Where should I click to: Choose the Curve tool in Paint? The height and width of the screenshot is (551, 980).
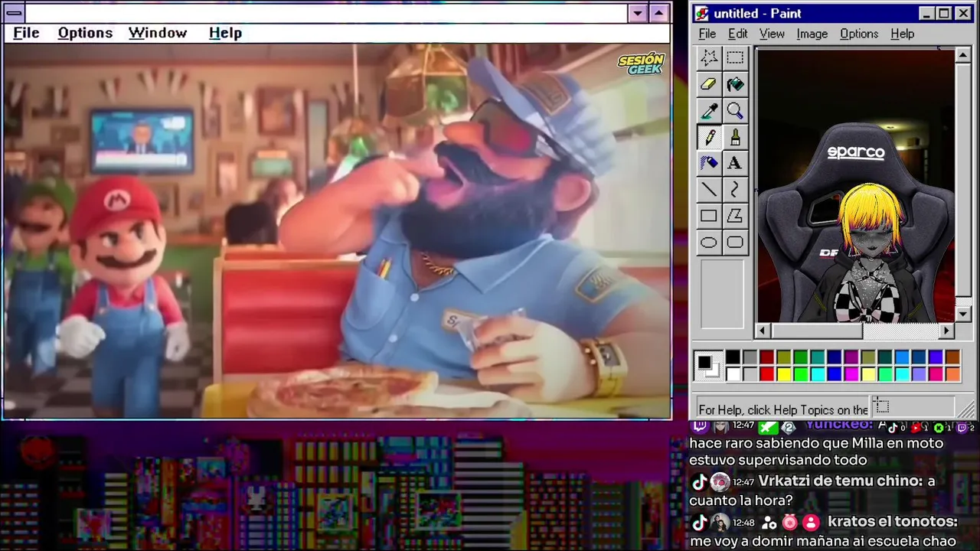[x=735, y=190]
